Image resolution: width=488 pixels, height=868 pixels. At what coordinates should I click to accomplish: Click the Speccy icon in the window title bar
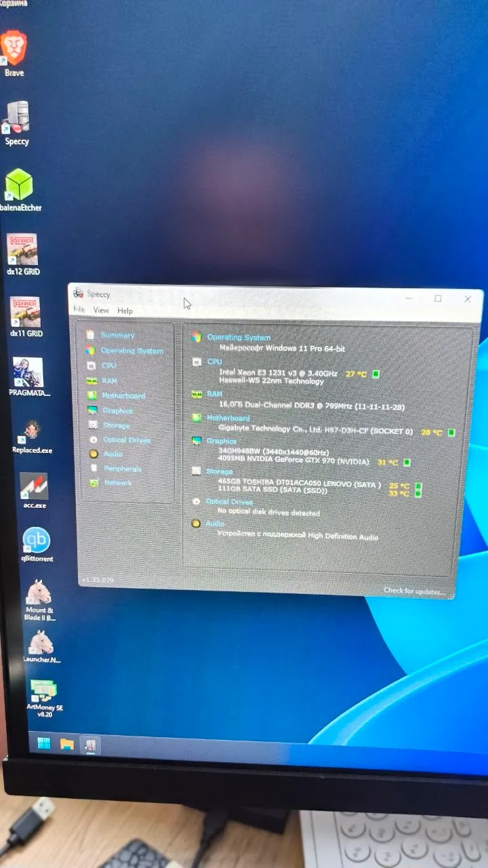[x=79, y=293]
